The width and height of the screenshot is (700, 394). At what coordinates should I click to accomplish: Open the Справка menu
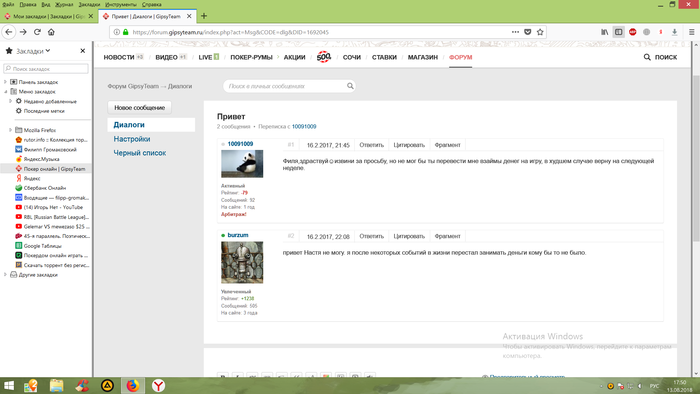pos(151,4)
